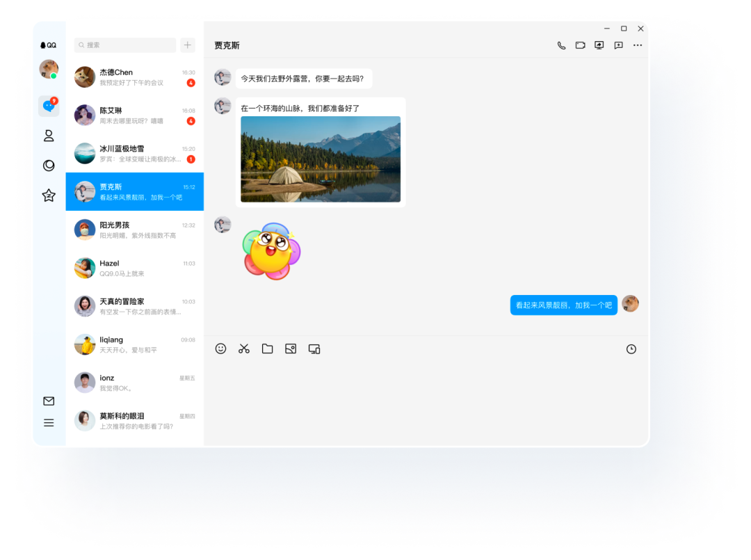This screenshot has width=751, height=560.
Task: Click the search input field
Action: tap(124, 45)
